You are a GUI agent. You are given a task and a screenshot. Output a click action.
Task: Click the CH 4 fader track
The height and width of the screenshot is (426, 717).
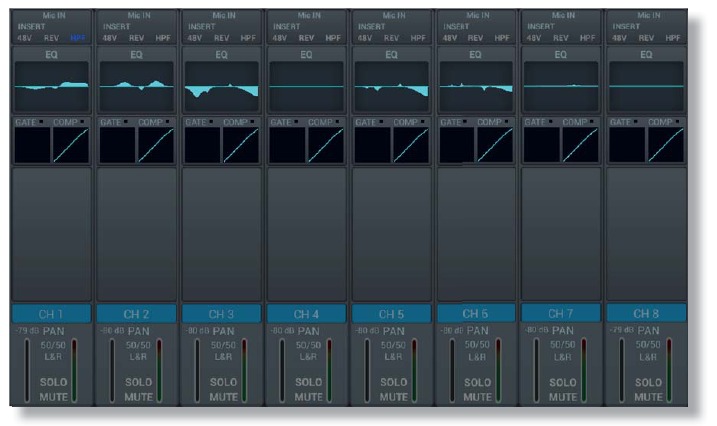click(282, 371)
